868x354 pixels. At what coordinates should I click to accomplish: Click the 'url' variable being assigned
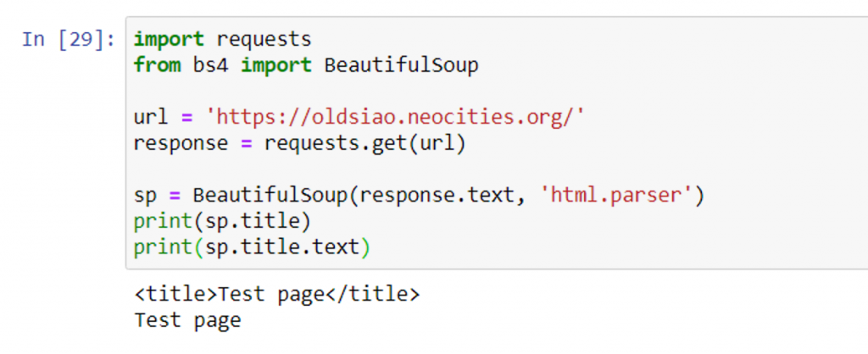tap(151, 117)
